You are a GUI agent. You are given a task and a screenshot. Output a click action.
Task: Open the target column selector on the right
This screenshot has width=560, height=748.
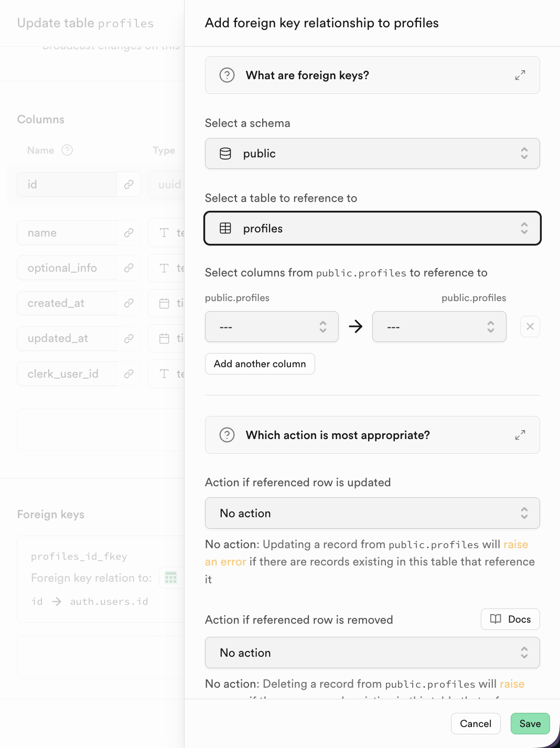439,327
